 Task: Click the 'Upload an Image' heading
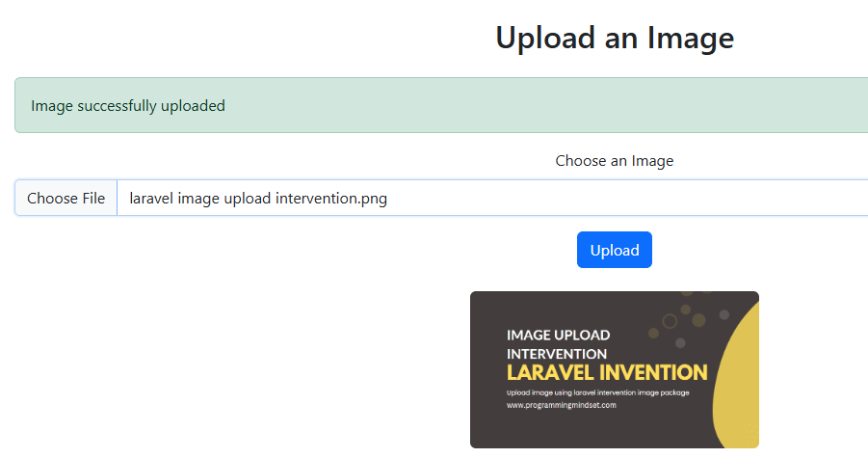pos(615,38)
